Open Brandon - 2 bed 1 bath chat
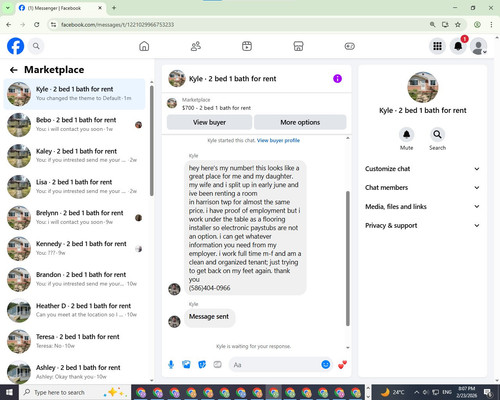 click(x=75, y=279)
